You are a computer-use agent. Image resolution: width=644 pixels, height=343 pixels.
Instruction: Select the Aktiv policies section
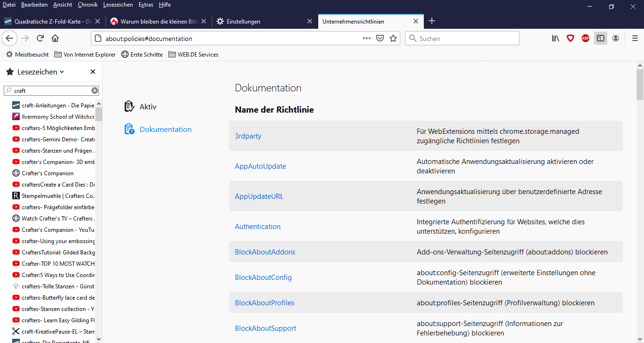(x=148, y=107)
